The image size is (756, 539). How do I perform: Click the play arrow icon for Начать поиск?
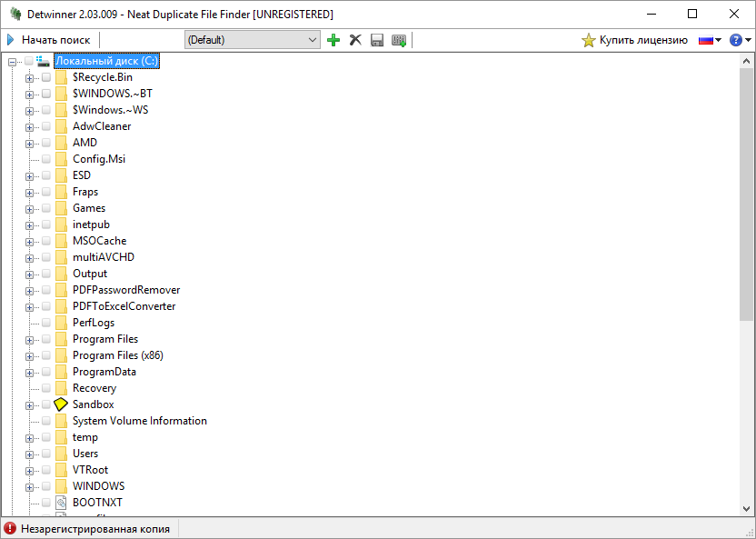(11, 39)
